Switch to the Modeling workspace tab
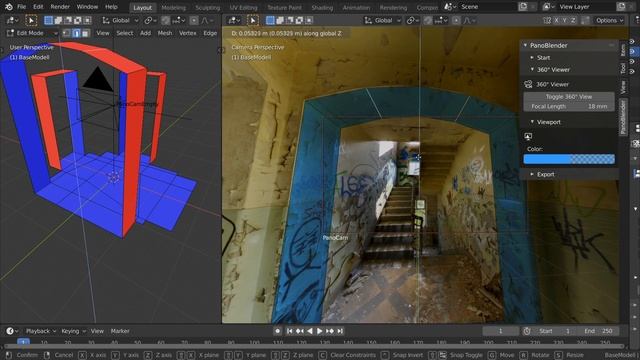 point(173,7)
